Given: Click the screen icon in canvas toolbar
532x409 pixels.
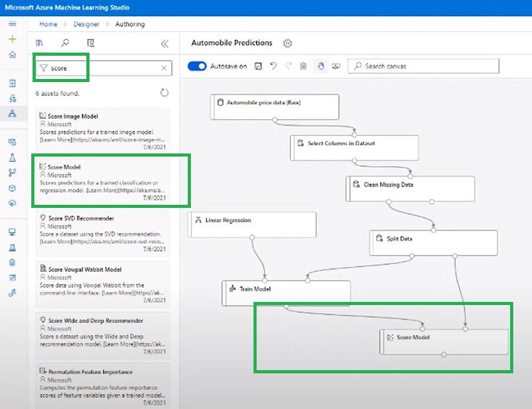Looking at the screenshot, I should [x=336, y=66].
